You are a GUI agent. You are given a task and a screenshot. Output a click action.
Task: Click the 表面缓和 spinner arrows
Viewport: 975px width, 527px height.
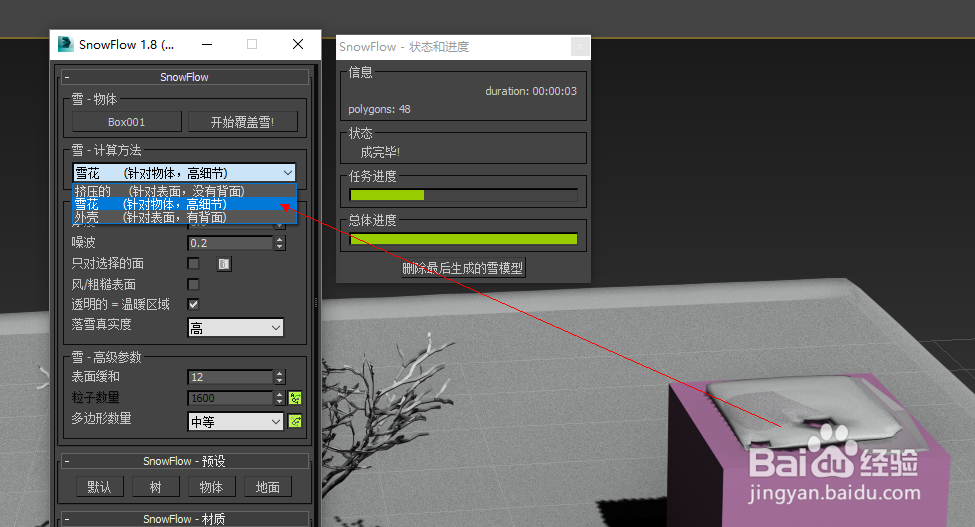pos(280,377)
